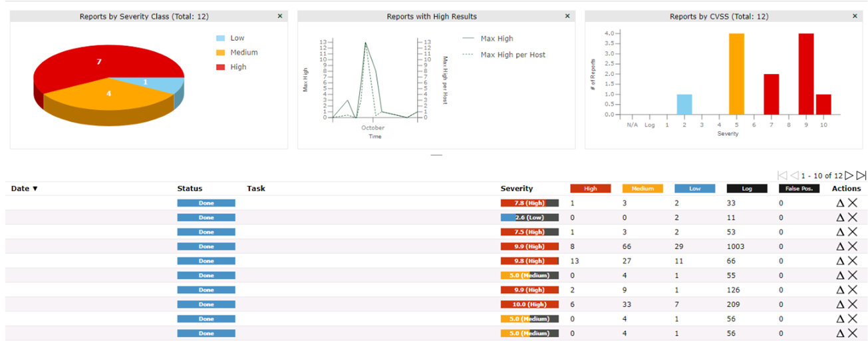Delete the 2.6 (Low) report
The height and width of the screenshot is (341, 868).
coord(852,218)
